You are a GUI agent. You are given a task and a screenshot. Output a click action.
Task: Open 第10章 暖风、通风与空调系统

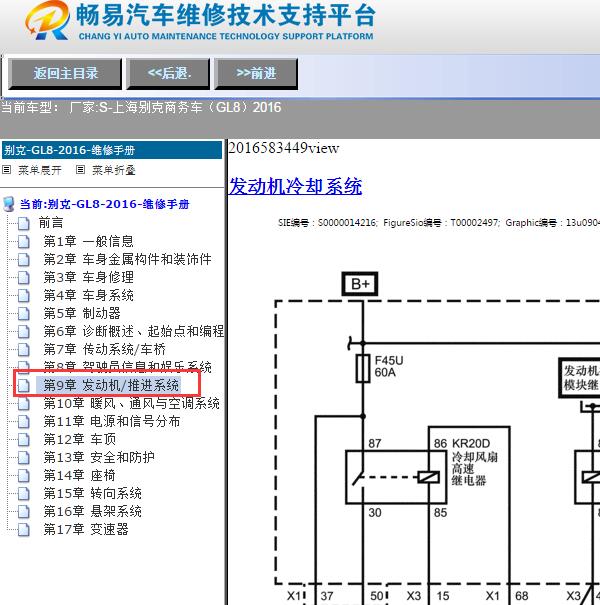tap(132, 403)
